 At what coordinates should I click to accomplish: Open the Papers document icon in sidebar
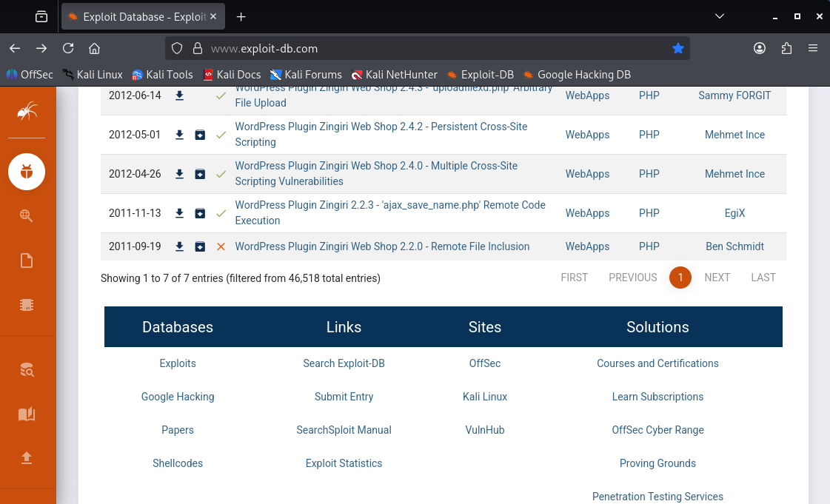tap(27, 261)
